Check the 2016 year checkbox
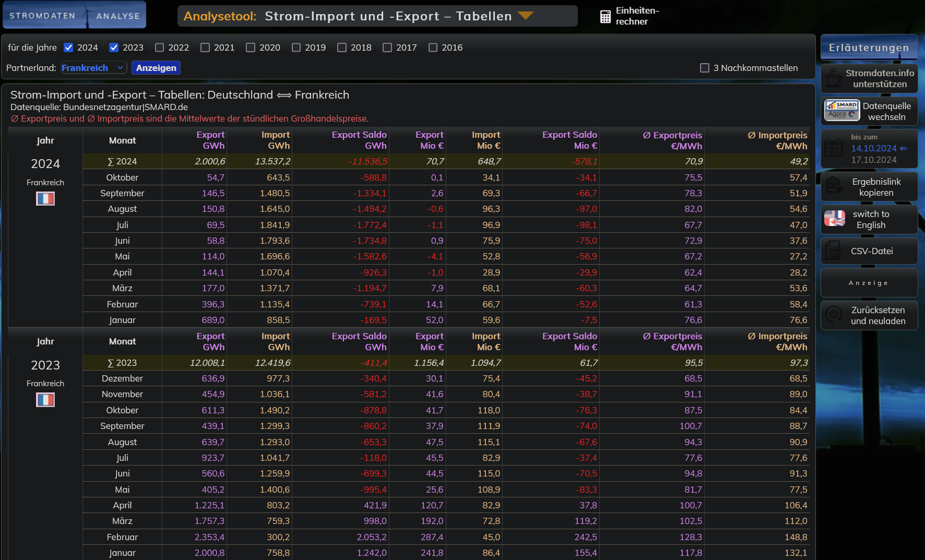Screen dimensions: 925x560 [433, 47]
